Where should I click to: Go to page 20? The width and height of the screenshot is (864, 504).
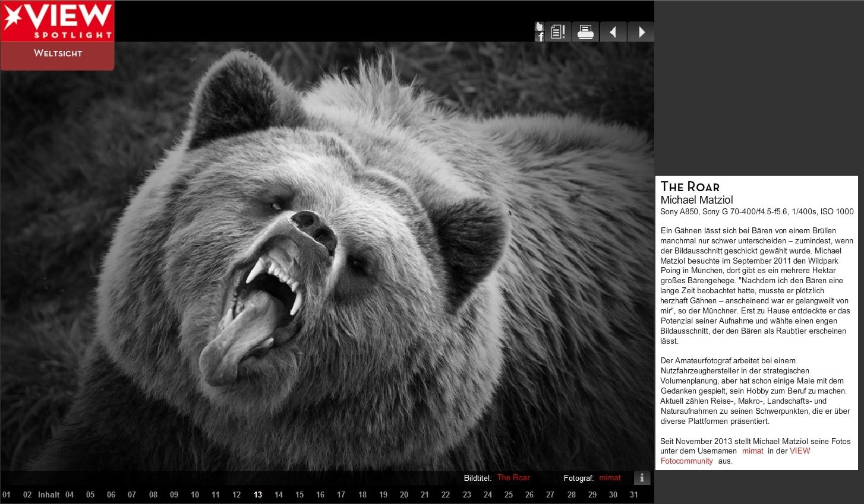pos(404,495)
